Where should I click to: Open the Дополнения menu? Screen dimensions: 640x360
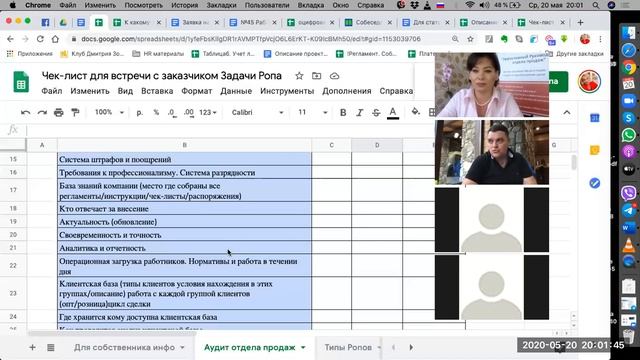pyautogui.click(x=347, y=91)
